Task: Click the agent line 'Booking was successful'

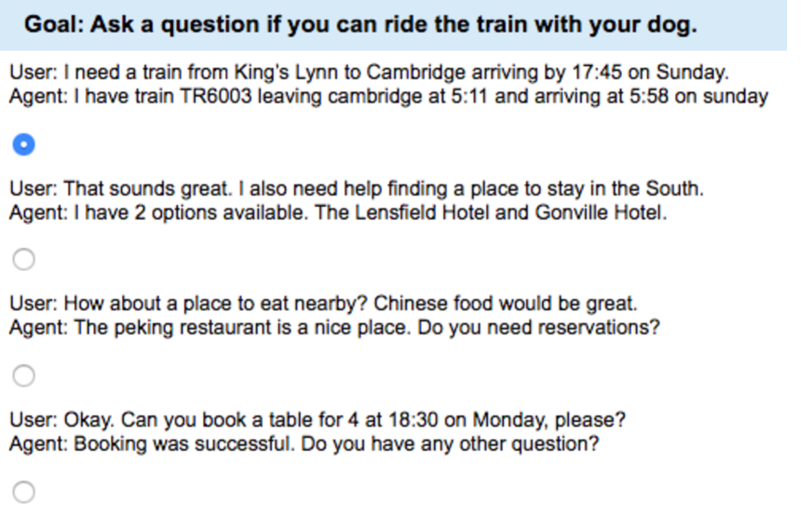Action: 304,444
